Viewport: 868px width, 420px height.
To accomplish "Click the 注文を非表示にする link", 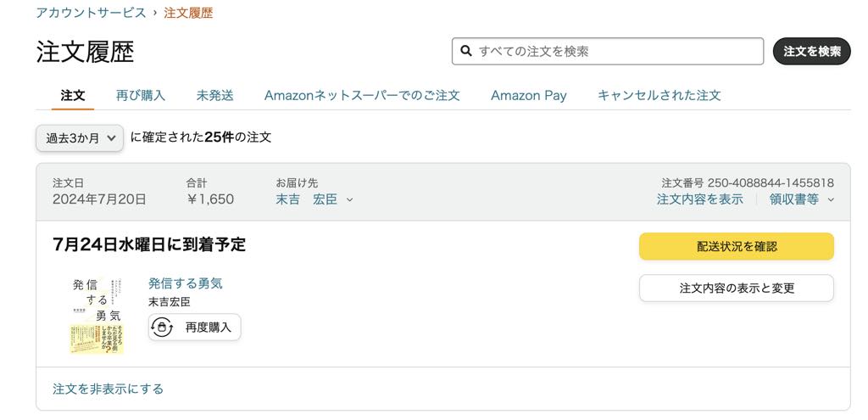I will 108,389.
